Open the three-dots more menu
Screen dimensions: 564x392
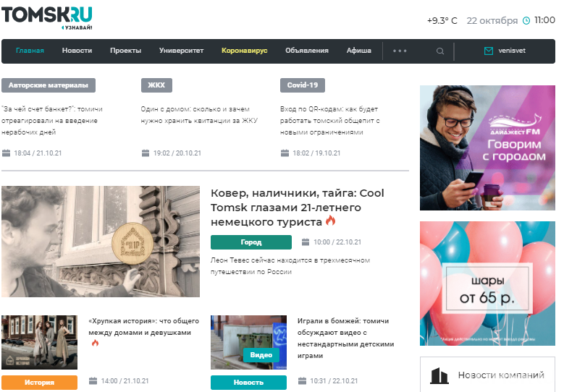(400, 51)
